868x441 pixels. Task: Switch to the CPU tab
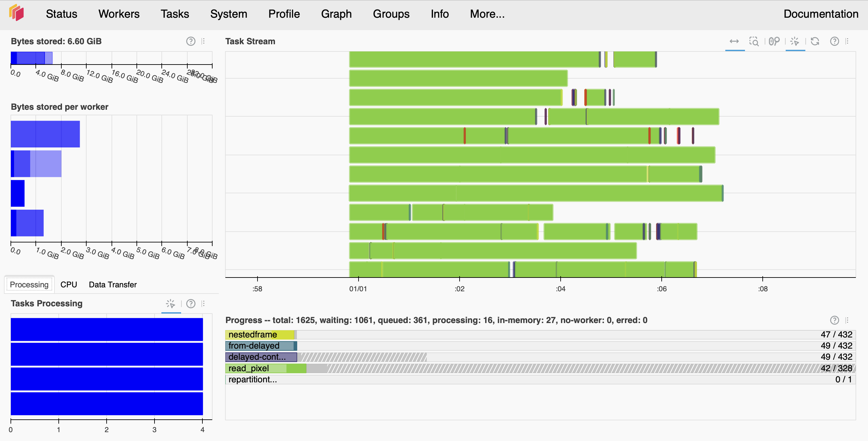[x=69, y=284]
